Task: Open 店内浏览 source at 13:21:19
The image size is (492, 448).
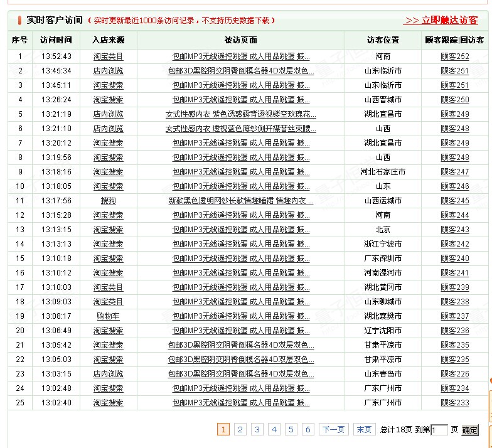Action: point(108,114)
